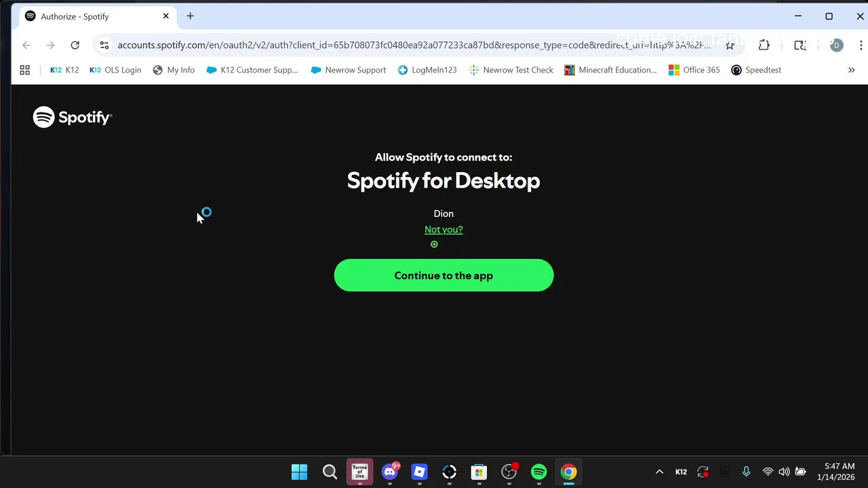Screen dimensions: 868x488
Task: Click the K12 system tray icon
Action: pos(681,472)
